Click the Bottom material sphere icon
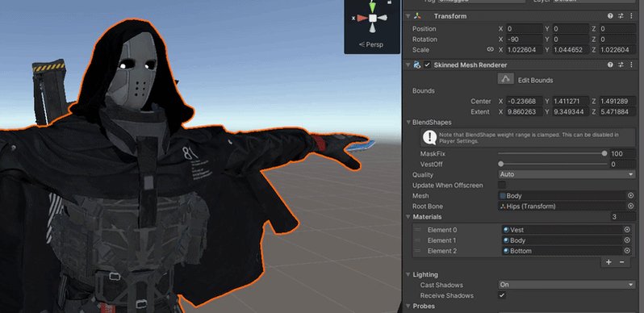 [506, 251]
